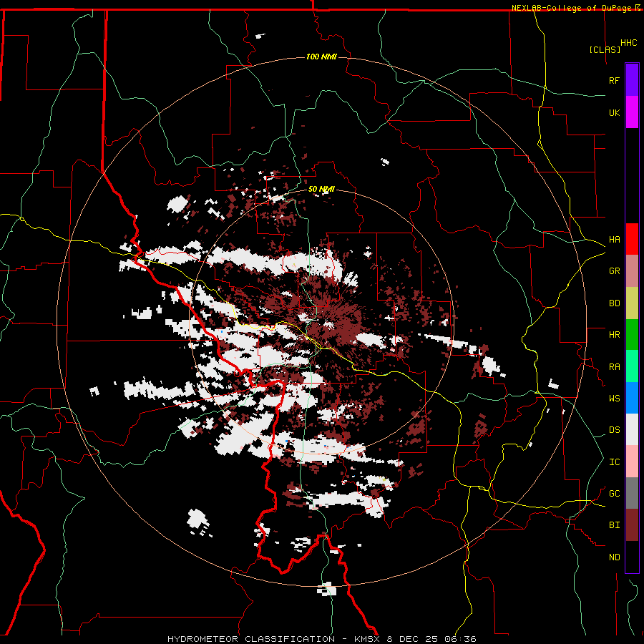This screenshot has height=644, width=644.
Task: Click the DS legend label
Action: 614,430
